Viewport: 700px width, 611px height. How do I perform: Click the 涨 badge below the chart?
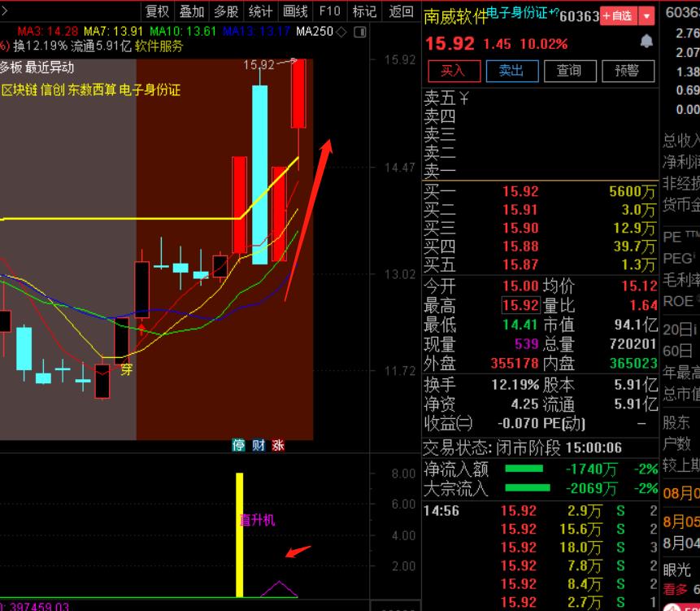pos(278,445)
